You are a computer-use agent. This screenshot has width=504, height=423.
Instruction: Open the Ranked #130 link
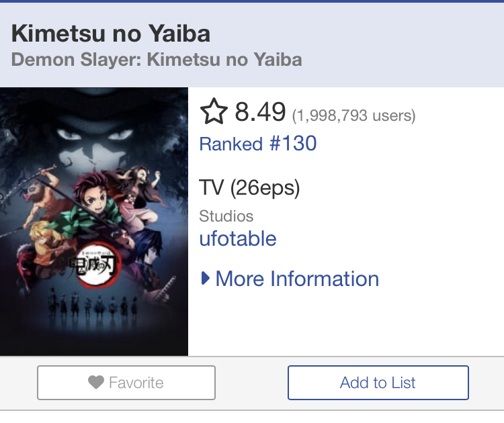pos(257,144)
